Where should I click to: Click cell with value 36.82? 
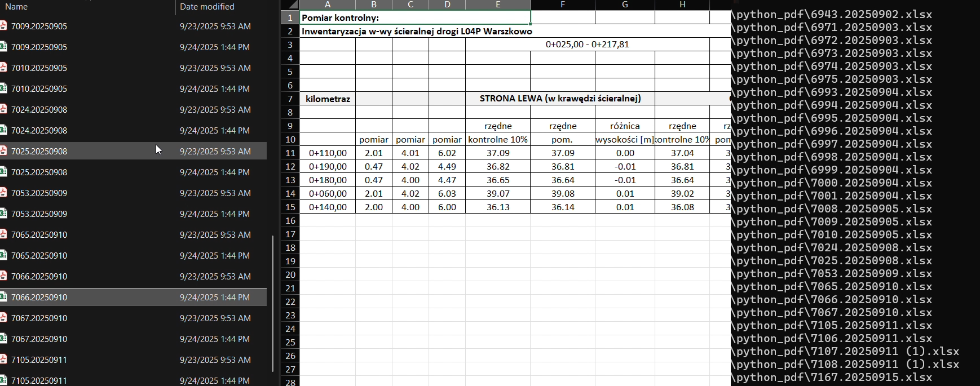tap(498, 166)
